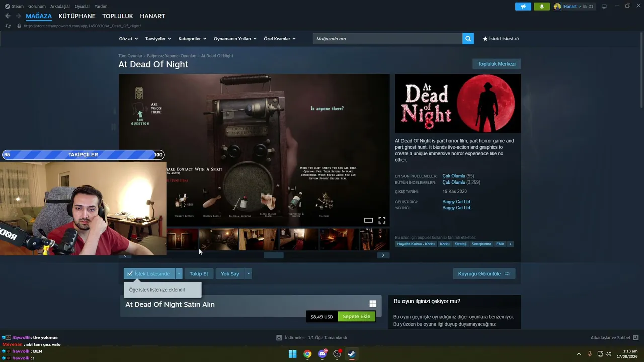Image resolution: width=644 pixels, height=362 pixels.
Task: Show next screenshots with right arrow
Action: tap(383, 255)
